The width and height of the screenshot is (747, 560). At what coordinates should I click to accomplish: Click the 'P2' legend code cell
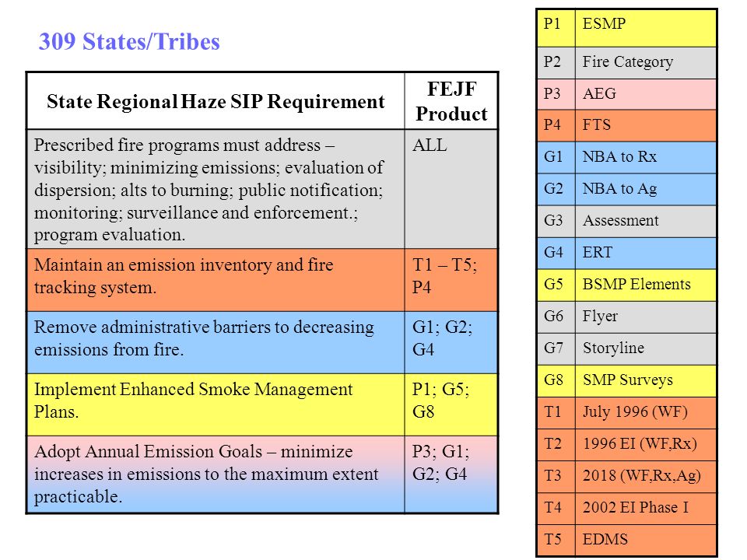[556, 63]
